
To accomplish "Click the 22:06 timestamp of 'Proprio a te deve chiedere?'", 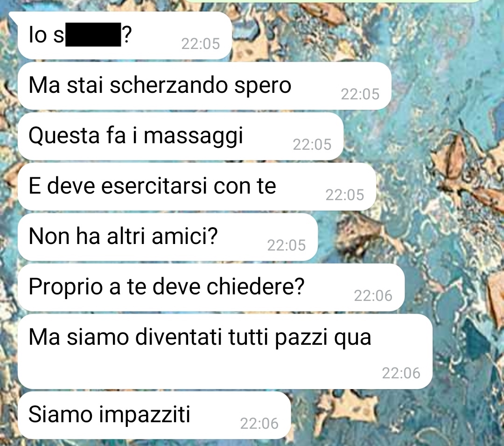I will point(373,296).
